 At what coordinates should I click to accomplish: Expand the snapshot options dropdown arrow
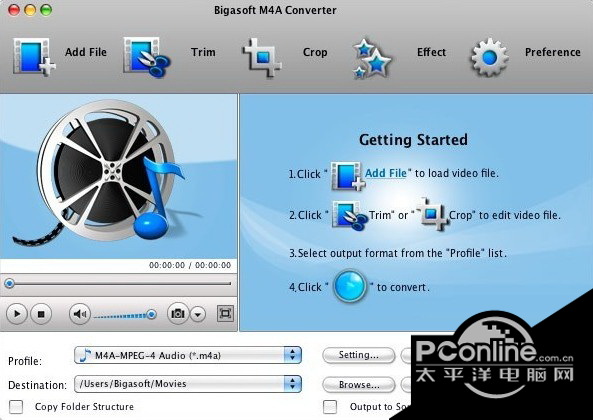[x=198, y=314]
